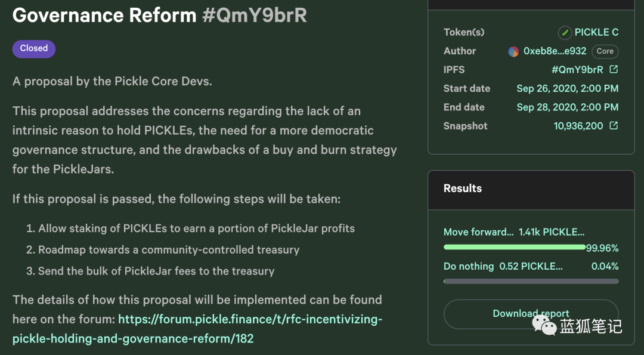Click the Move forward green progress bar
644x355 pixels.
515,247
